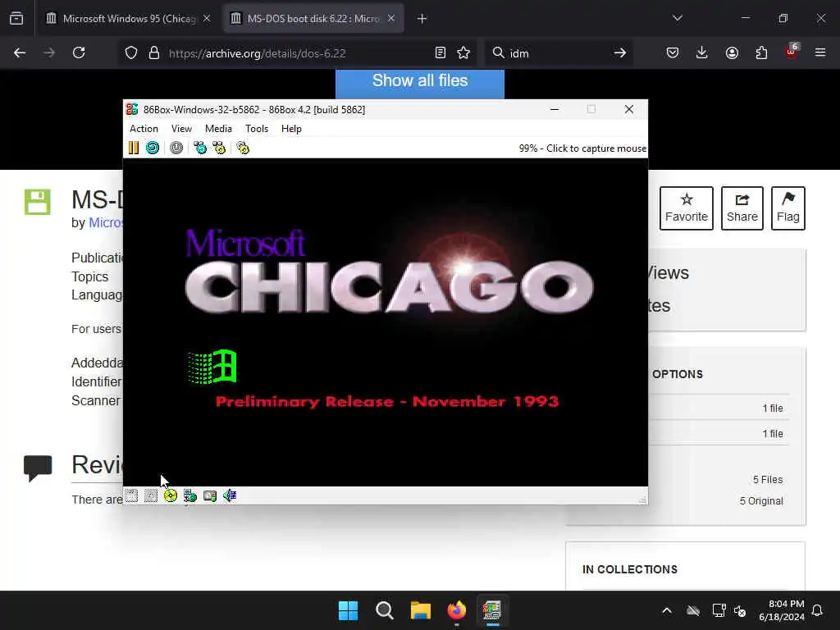
Task: Send Ctrl+Alt+Esc via toolbar icon
Action: coord(219,148)
